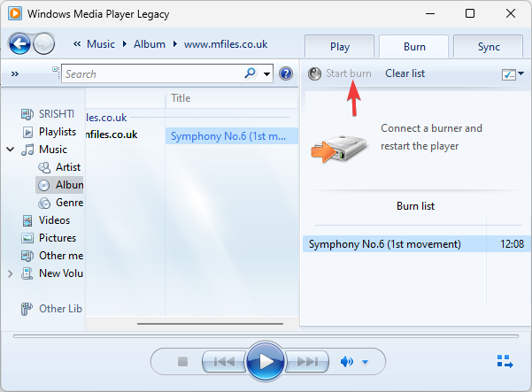Click Clear list button

coord(405,73)
